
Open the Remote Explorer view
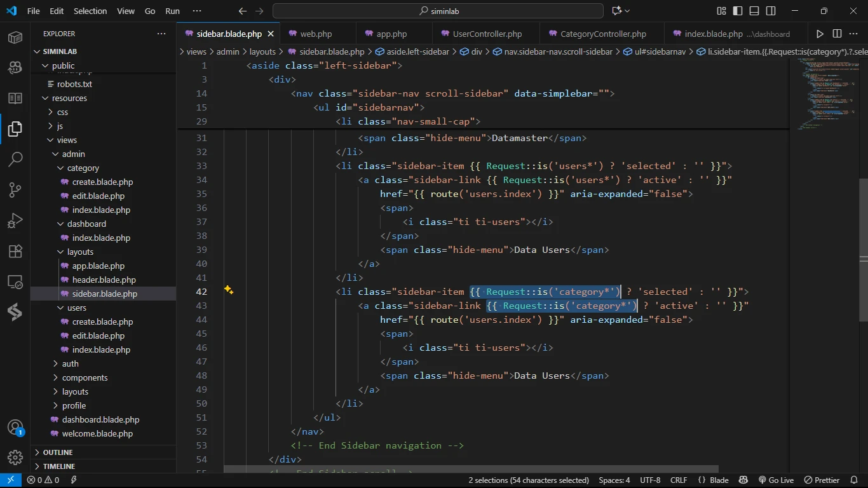[15, 281]
